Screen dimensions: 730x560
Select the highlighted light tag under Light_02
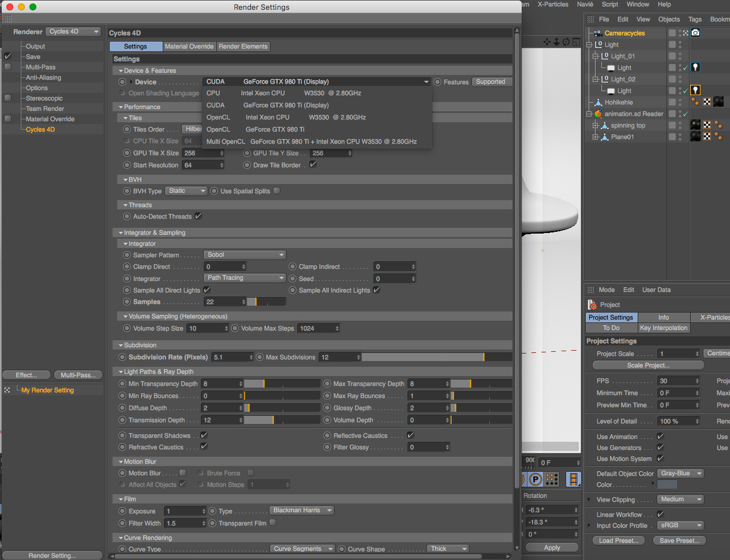695,90
